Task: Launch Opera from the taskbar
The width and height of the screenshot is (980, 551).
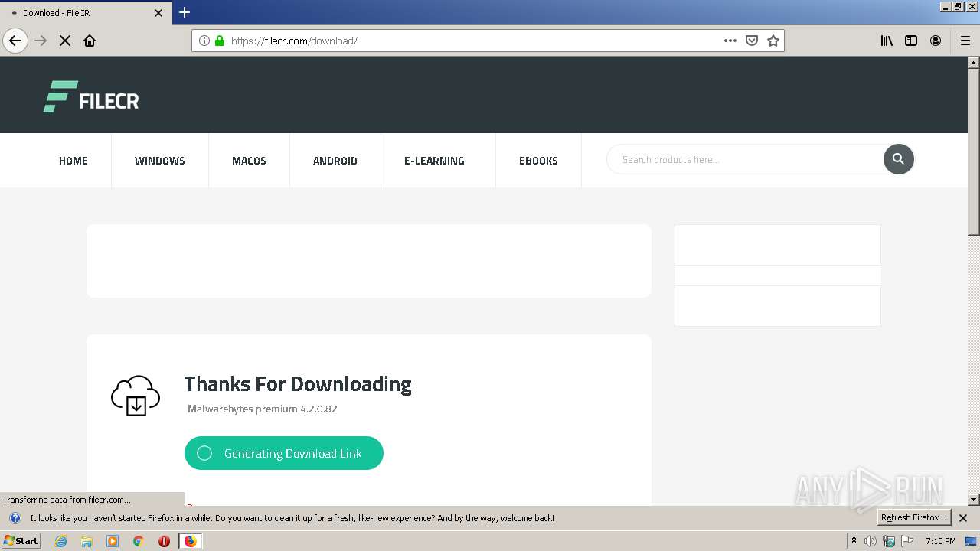Action: [164, 541]
